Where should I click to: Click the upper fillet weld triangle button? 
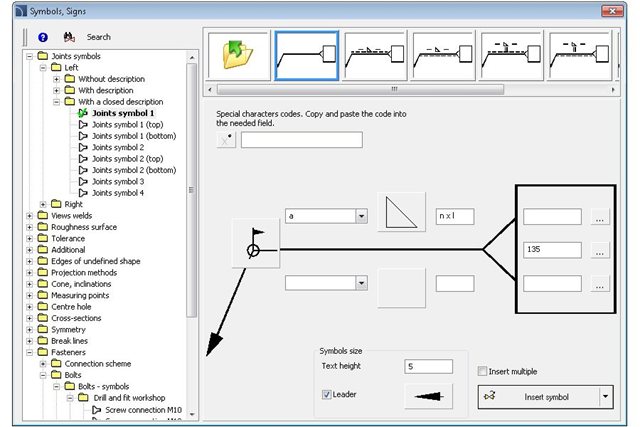point(402,212)
